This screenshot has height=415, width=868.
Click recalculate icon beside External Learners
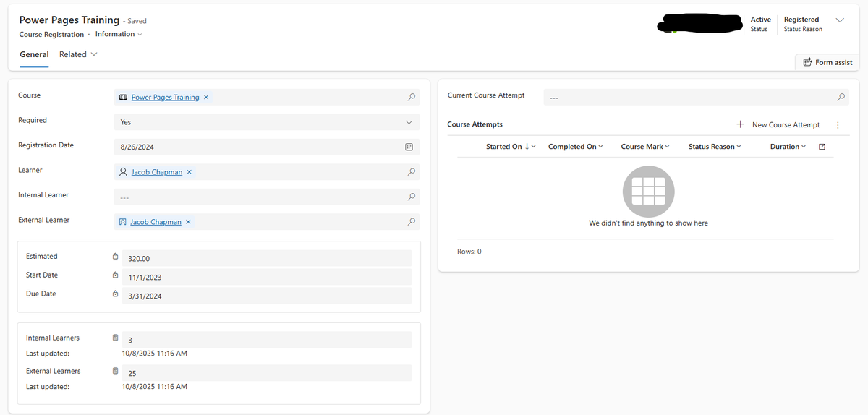tap(115, 371)
